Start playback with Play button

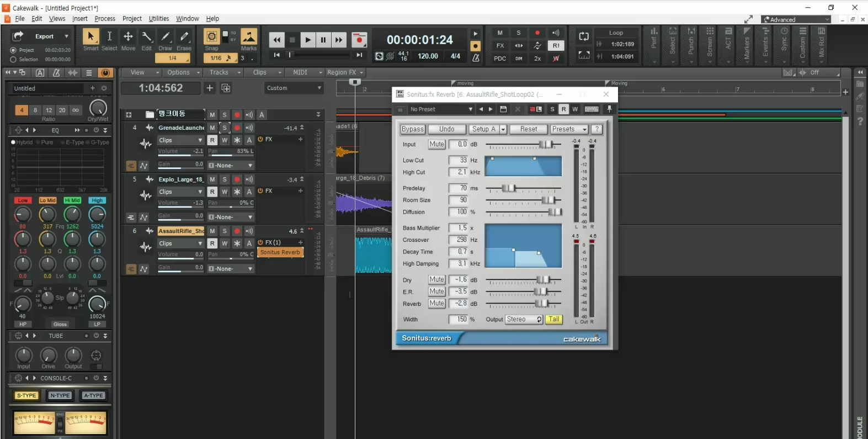coord(308,40)
